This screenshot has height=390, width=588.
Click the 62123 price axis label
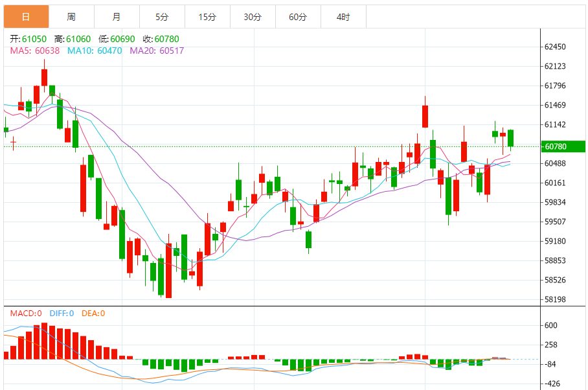[x=555, y=66]
